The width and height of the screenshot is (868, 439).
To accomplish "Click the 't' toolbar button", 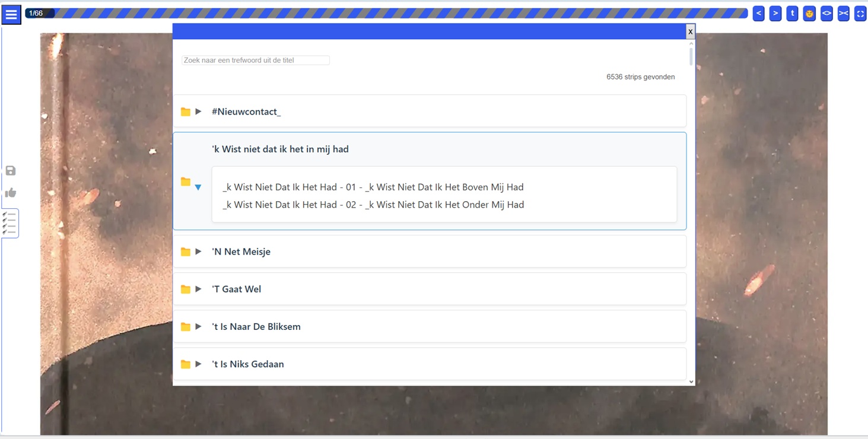I will point(792,13).
